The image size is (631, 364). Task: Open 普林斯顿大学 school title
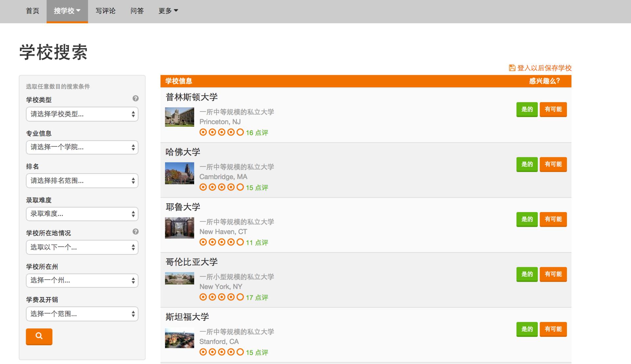(x=192, y=97)
